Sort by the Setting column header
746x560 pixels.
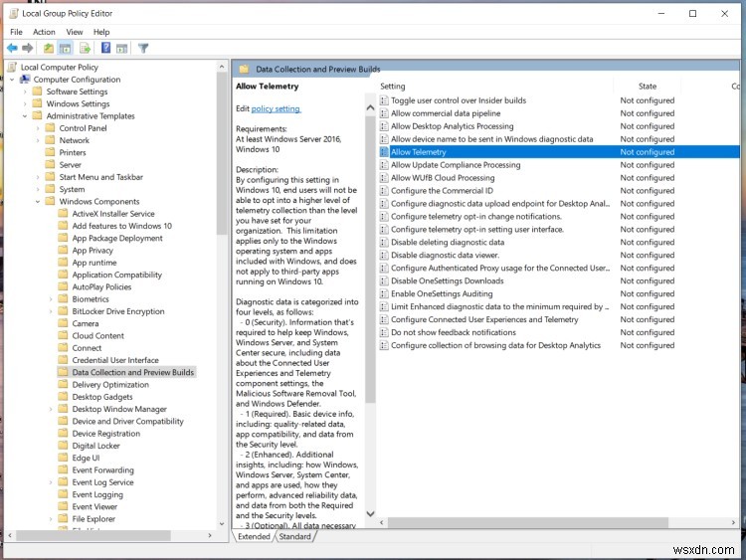pyautogui.click(x=494, y=87)
